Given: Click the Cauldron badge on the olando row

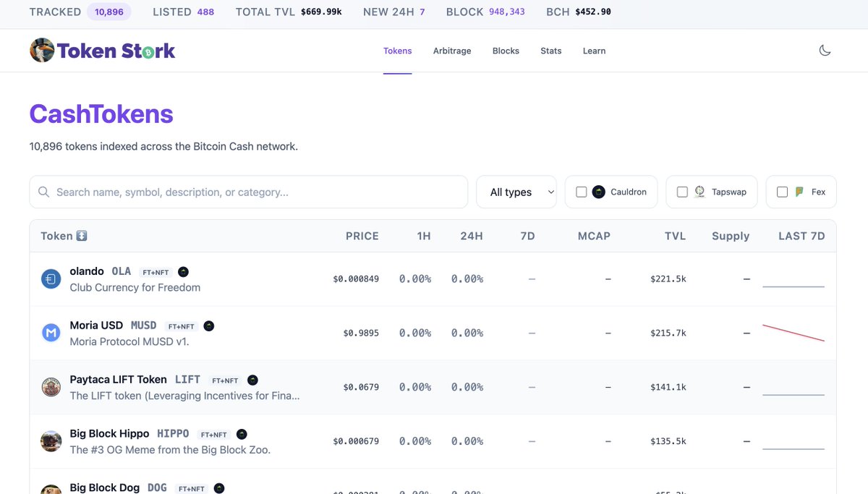Looking at the screenshot, I should pos(183,272).
